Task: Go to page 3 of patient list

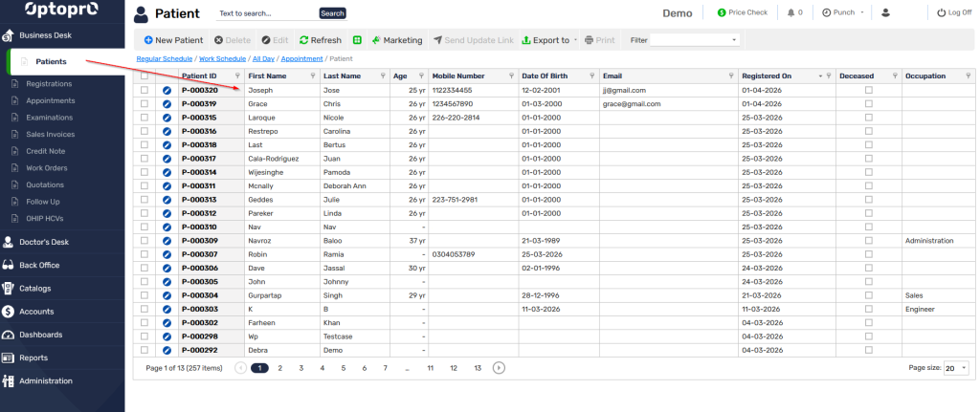Action: [301, 367]
